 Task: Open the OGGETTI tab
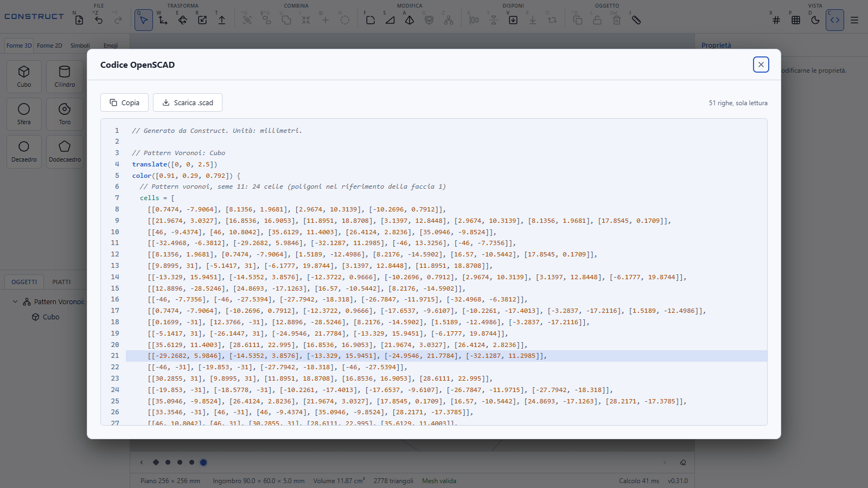(x=24, y=282)
